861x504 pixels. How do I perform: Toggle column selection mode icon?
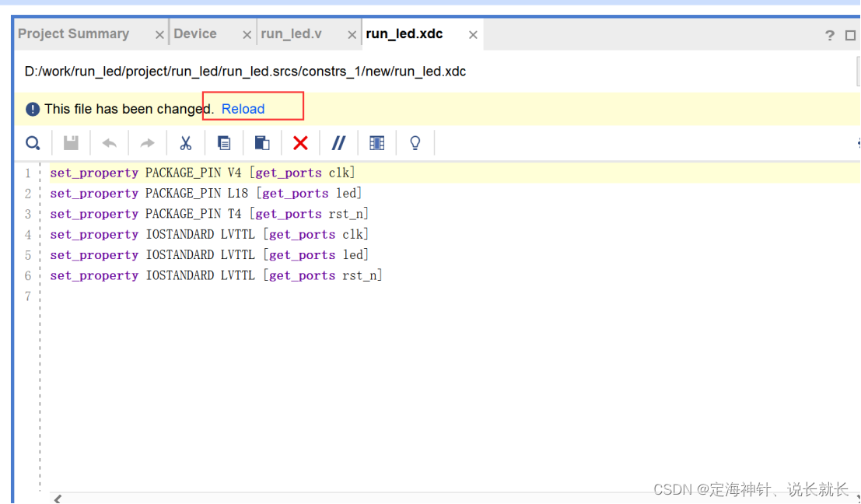(376, 143)
